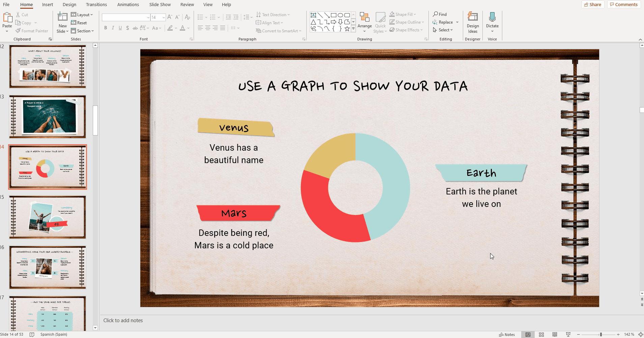Switch to Slide Sorter view
The image size is (644, 338).
[541, 335]
